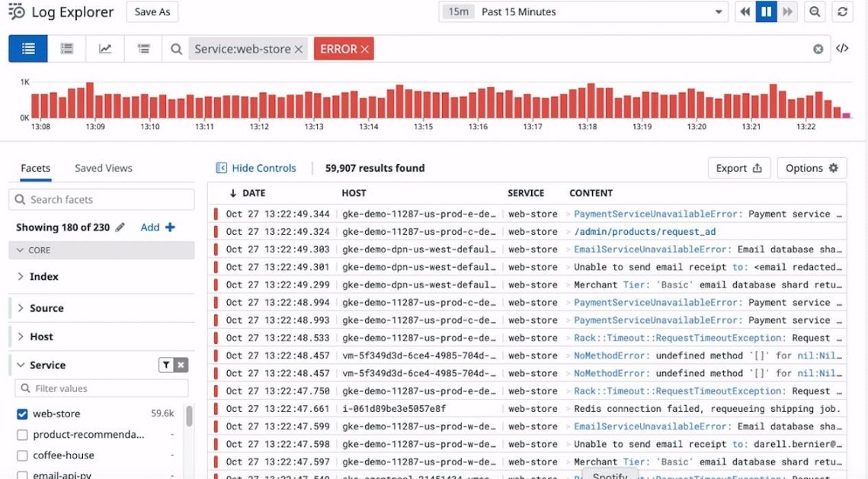
Task: Refresh logs with the circular arrows icon
Action: pos(842,11)
